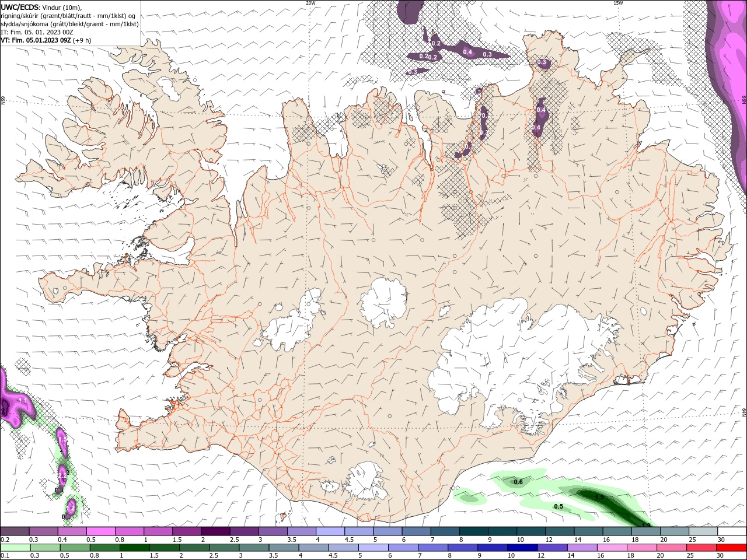This screenshot has height=560, width=747.
Task: Click 'slydda/snjókoma' legend description line
Action: tap(70, 24)
